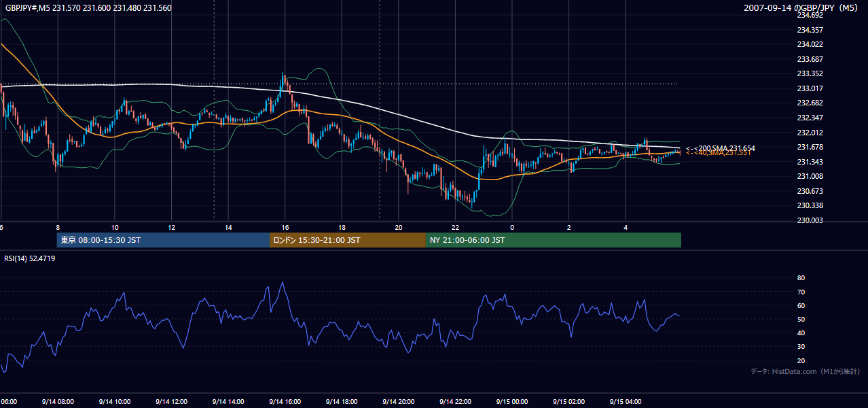Click the 60 level on RSI scale
The image size is (868, 408).
801,305
